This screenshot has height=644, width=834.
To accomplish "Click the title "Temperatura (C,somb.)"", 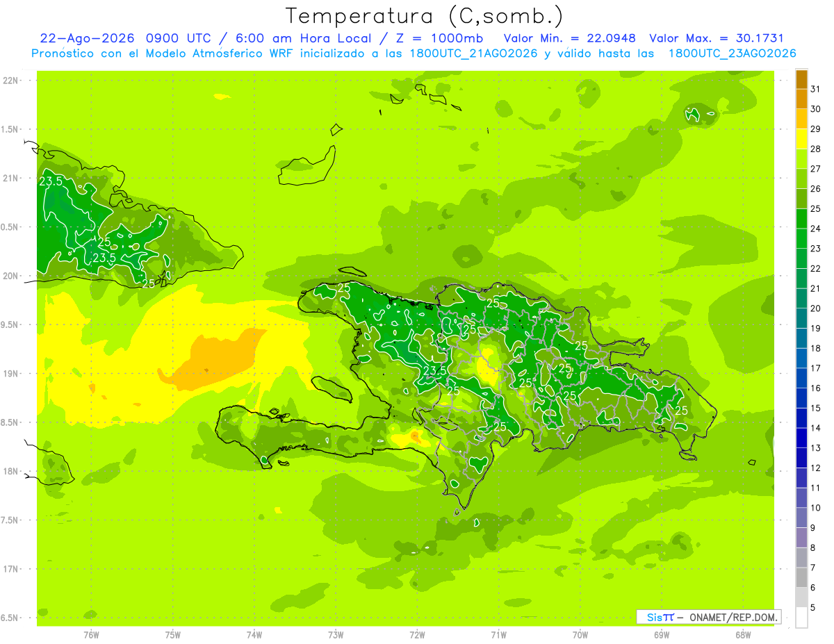I will pos(425,17).
